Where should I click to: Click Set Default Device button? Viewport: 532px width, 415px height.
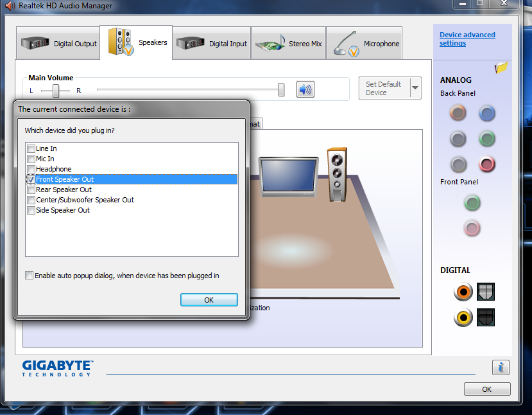coord(384,88)
